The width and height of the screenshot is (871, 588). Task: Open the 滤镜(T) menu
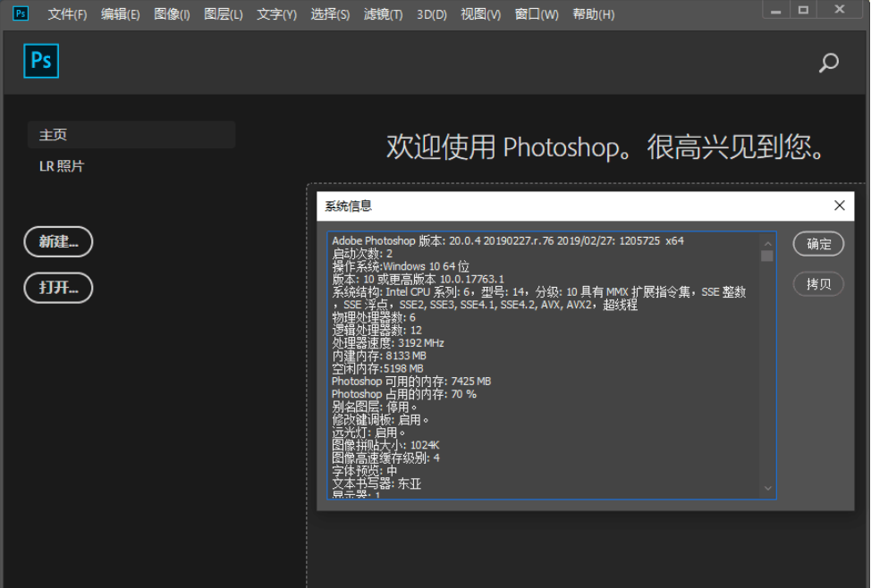click(x=384, y=14)
